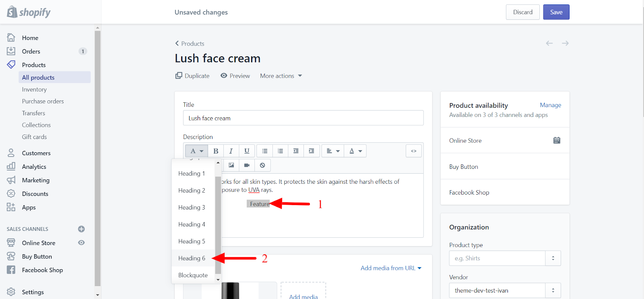The image size is (644, 299).
Task: Discard the unsaved changes
Action: click(523, 12)
